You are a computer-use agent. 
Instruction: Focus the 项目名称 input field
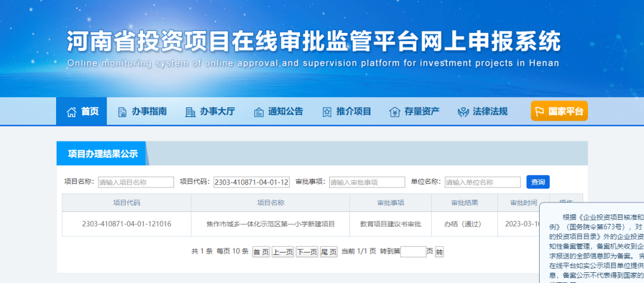(136, 182)
